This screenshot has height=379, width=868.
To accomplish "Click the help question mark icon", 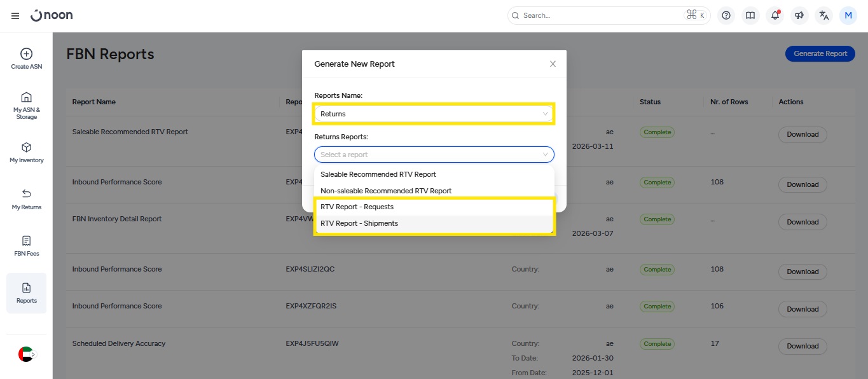I will click(x=726, y=15).
